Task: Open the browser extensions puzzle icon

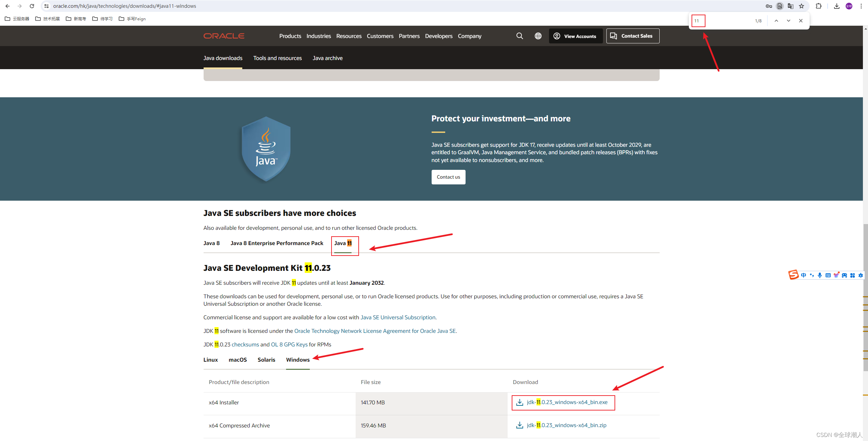Action: [818, 6]
